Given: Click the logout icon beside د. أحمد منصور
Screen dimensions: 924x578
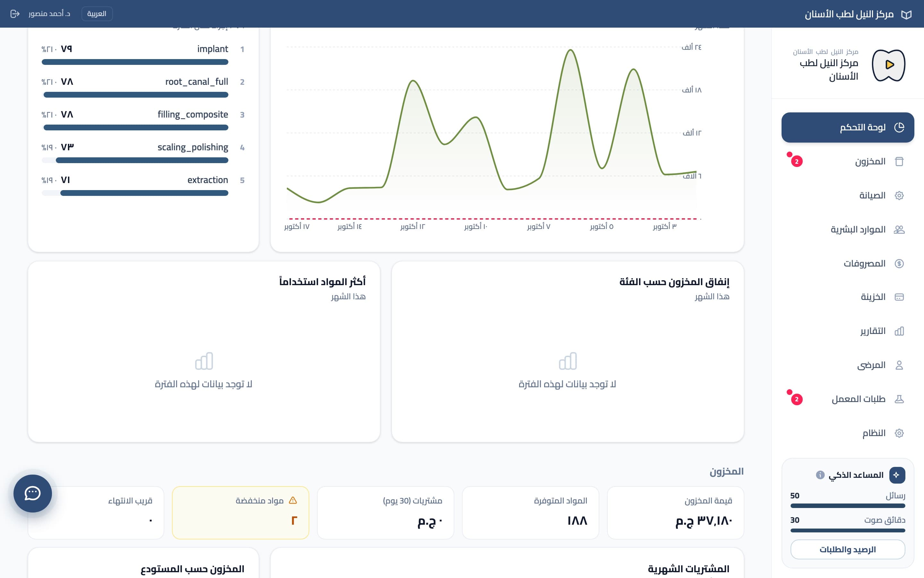Looking at the screenshot, I should [15, 14].
